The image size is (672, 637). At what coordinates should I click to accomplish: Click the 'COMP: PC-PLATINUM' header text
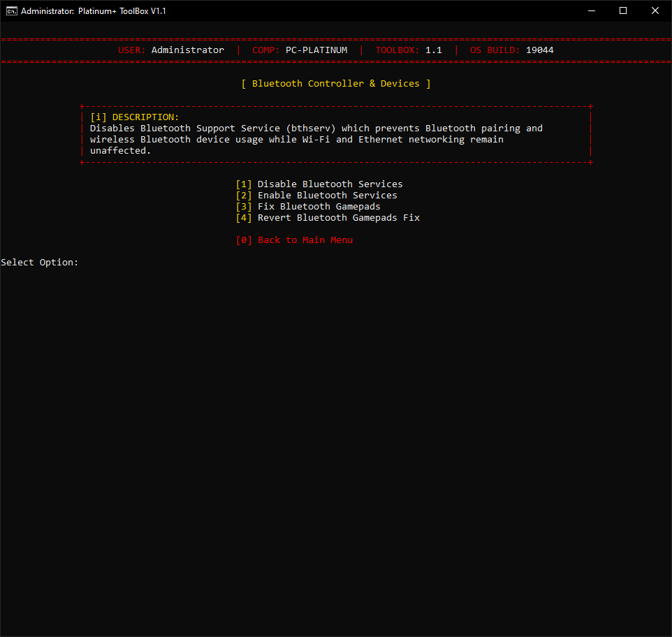(300, 50)
